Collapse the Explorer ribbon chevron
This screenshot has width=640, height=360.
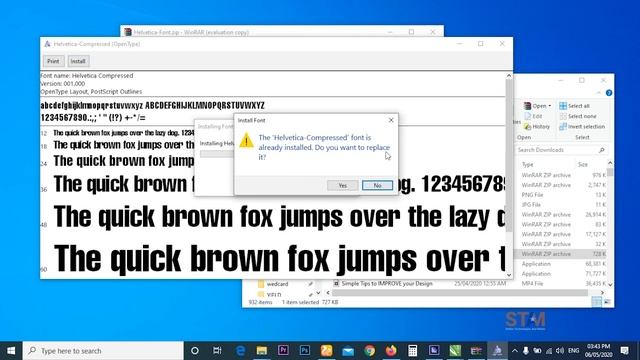(x=599, y=93)
